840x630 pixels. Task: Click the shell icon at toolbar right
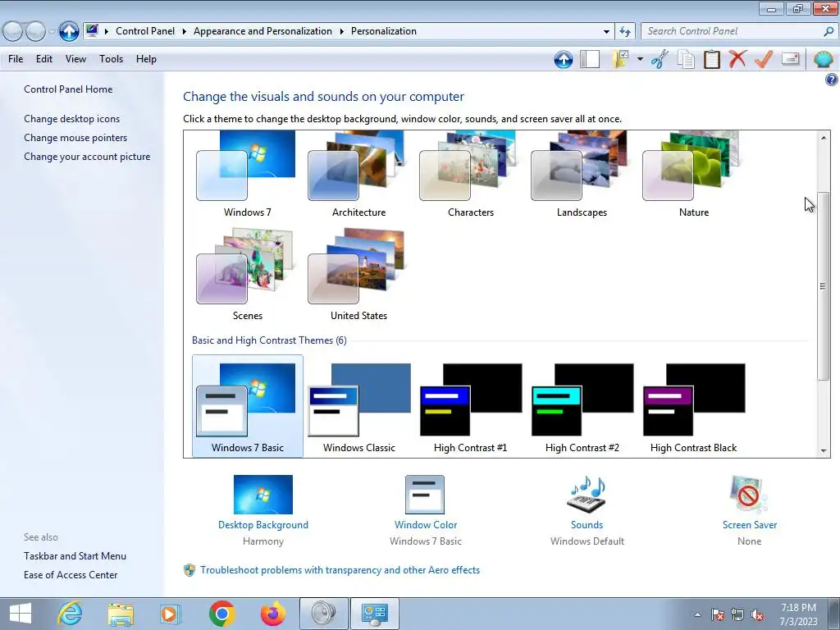822,59
